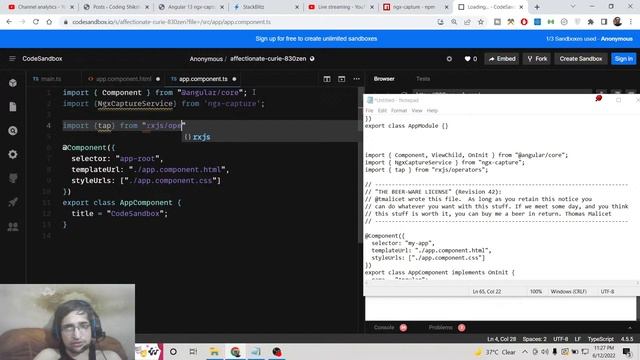Click the sign up for free banner
Viewport: 640px width, 360px height.
(x=316, y=39)
